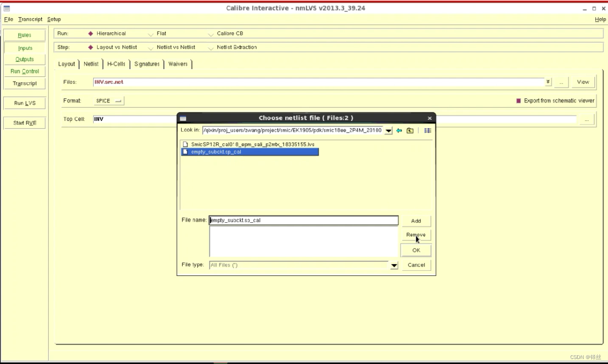
Task: Select SmicSP12R_cal018 .lvs file
Action: pos(253,145)
